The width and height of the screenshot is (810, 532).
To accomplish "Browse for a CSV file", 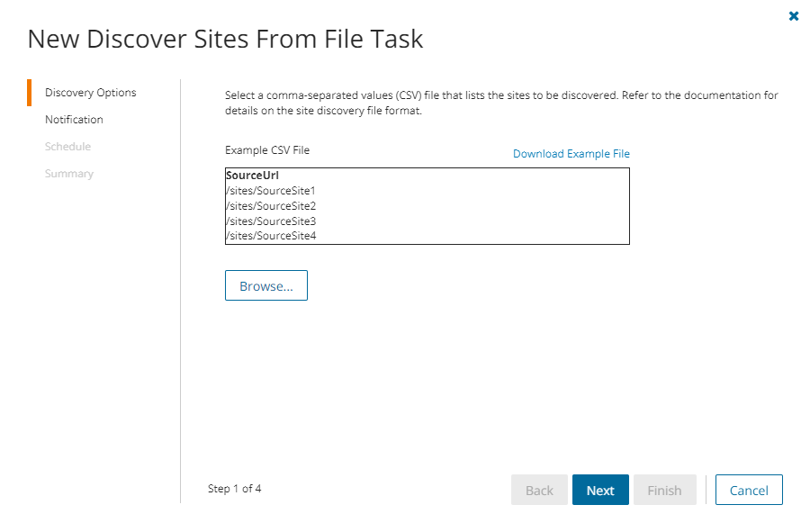I will (266, 285).
